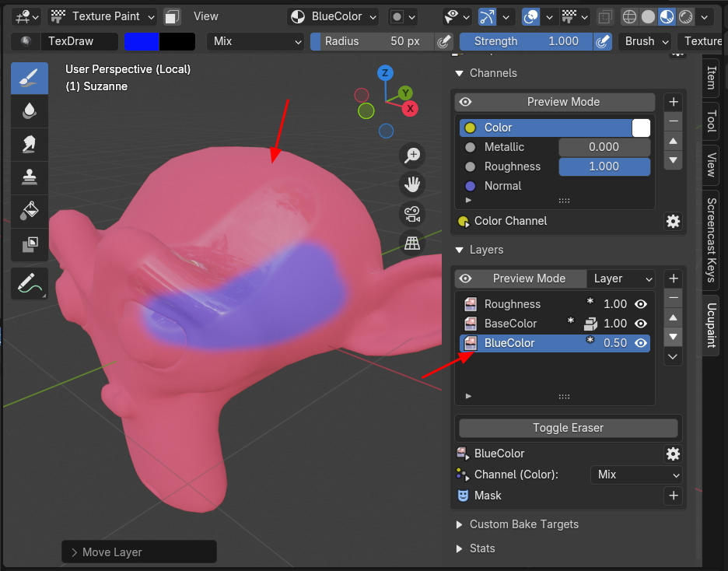Screen dimensions: 728x571
Task: Open Brush settings dropdown
Action: coord(646,41)
